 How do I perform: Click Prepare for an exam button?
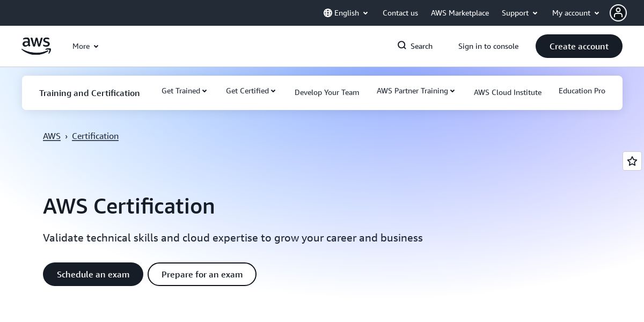(x=202, y=274)
